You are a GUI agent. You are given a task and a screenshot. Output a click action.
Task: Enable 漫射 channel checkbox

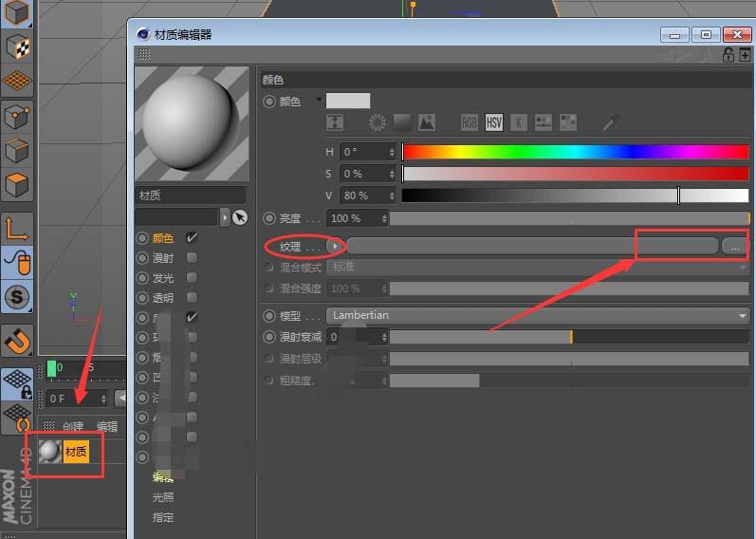(x=192, y=258)
